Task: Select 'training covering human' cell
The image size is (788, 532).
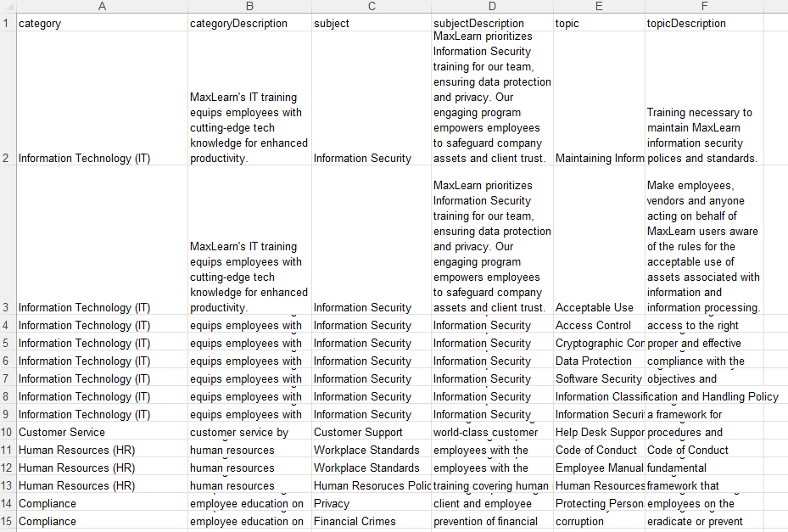Action: [x=492, y=485]
